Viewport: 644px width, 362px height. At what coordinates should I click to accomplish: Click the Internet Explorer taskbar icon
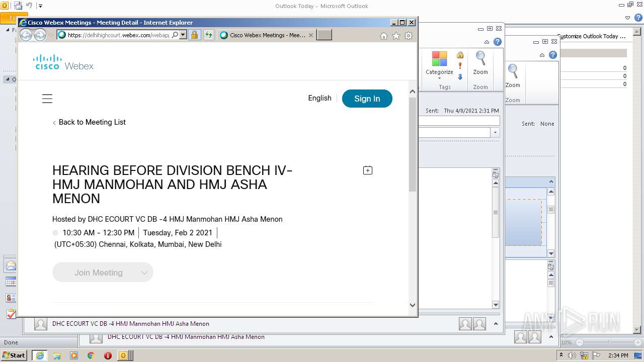tap(39, 355)
